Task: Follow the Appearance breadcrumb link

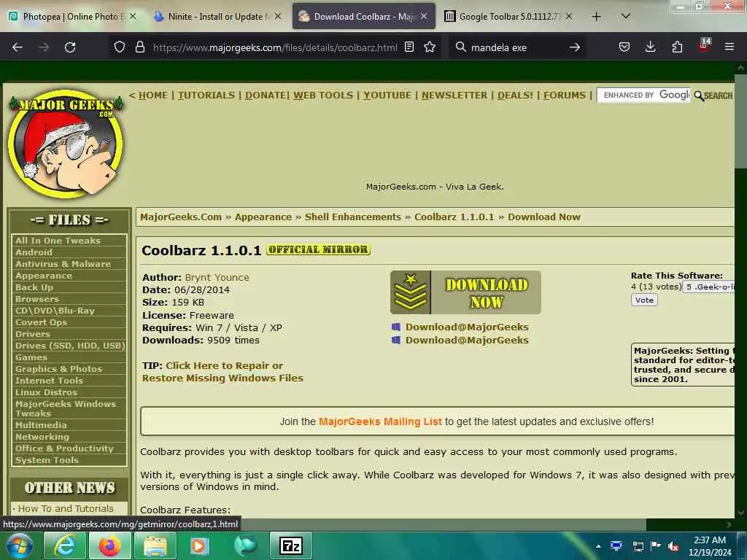Action: coord(263,217)
